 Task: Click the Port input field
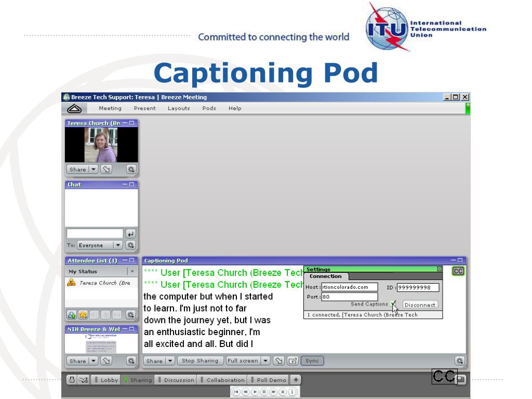point(350,297)
